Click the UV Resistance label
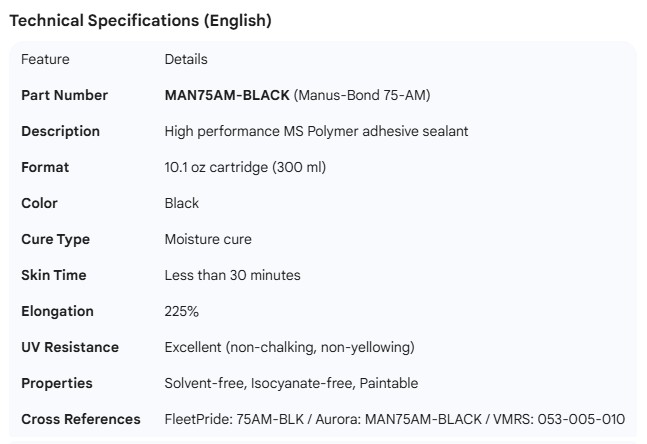 click(70, 347)
